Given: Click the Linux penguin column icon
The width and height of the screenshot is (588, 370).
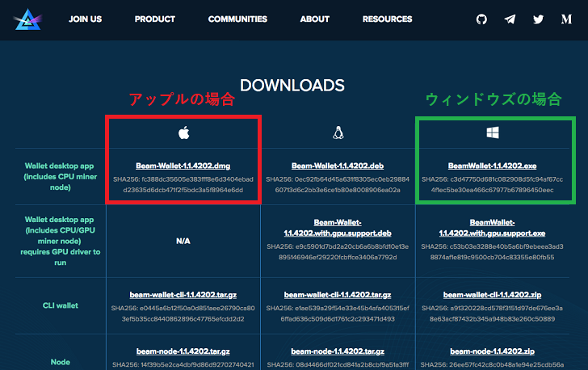Looking at the screenshot, I should pos(338,132).
